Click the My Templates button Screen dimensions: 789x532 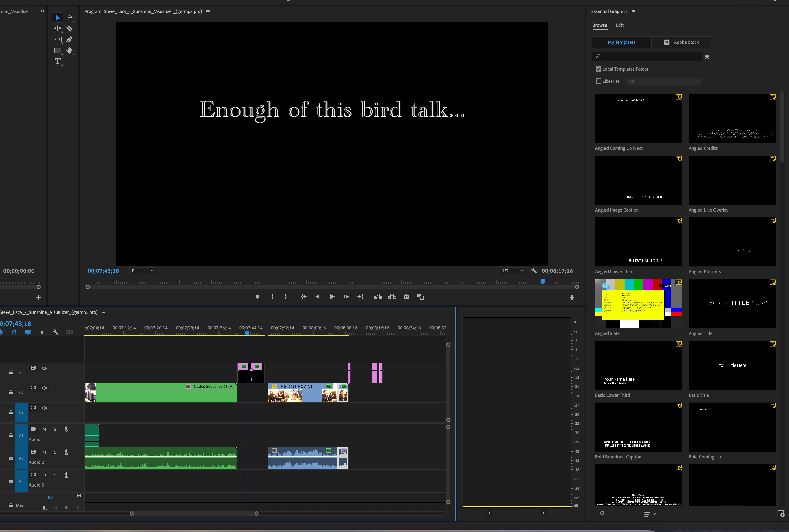(621, 42)
